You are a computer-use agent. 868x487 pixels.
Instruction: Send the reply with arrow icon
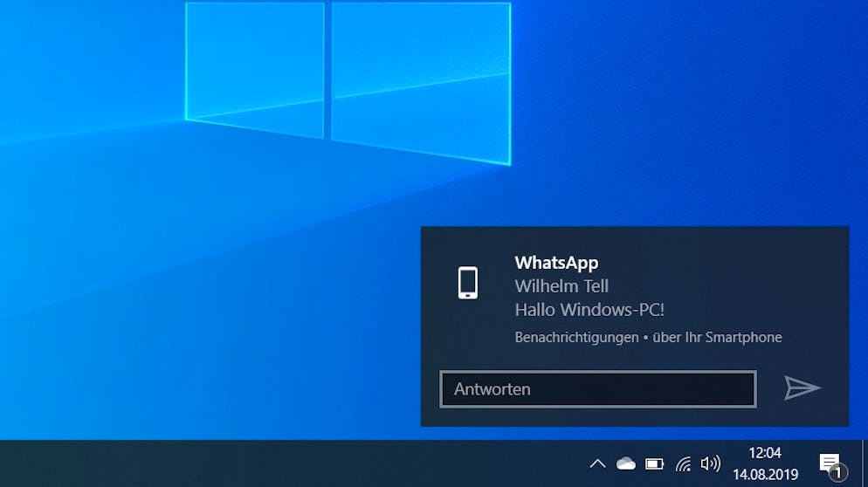pos(803,388)
